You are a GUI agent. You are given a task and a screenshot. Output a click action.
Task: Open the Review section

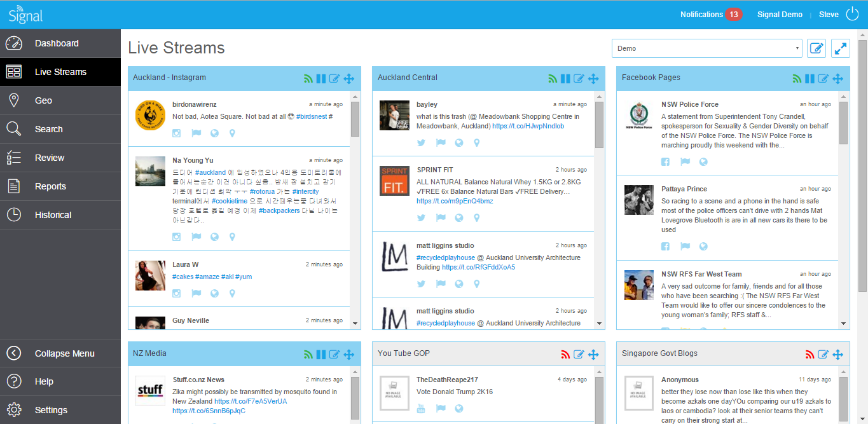click(60, 158)
